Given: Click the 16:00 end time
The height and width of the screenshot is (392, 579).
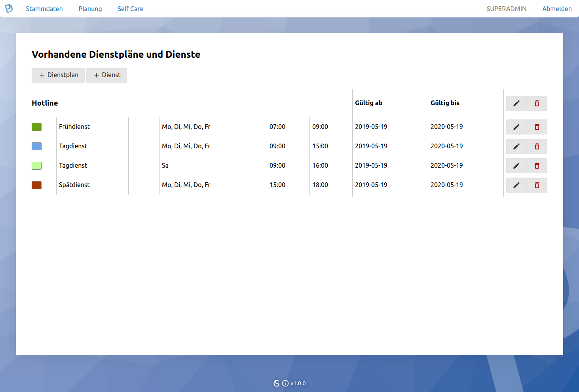Looking at the screenshot, I should click(x=320, y=165).
